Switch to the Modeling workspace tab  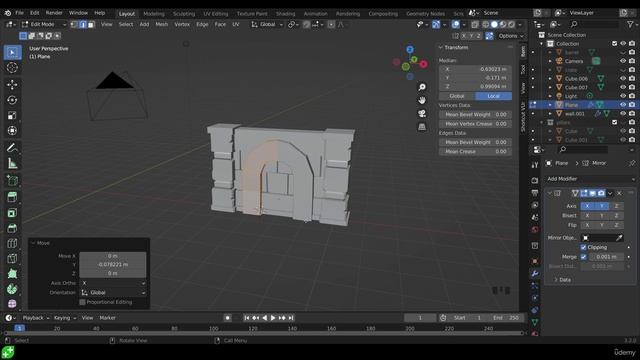click(154, 13)
